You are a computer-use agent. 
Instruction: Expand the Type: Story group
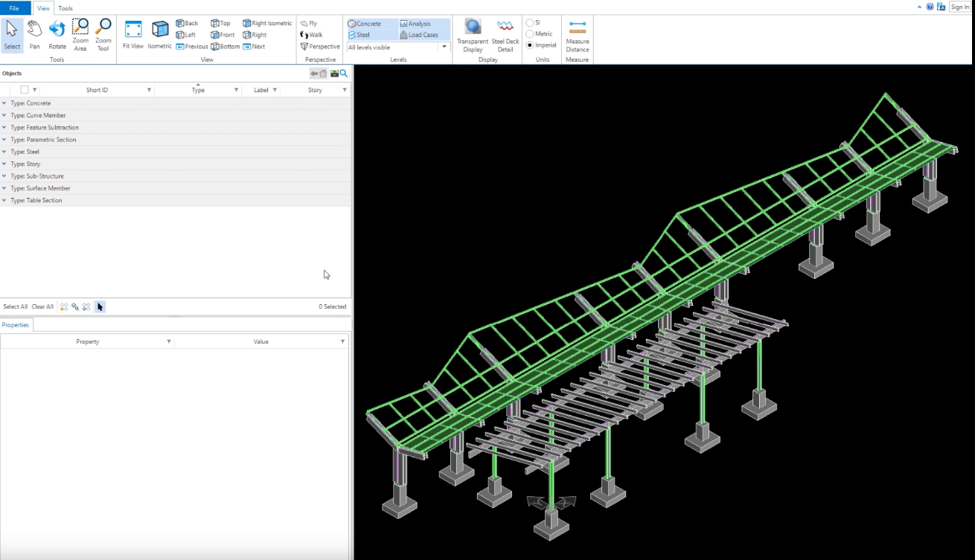(4, 164)
